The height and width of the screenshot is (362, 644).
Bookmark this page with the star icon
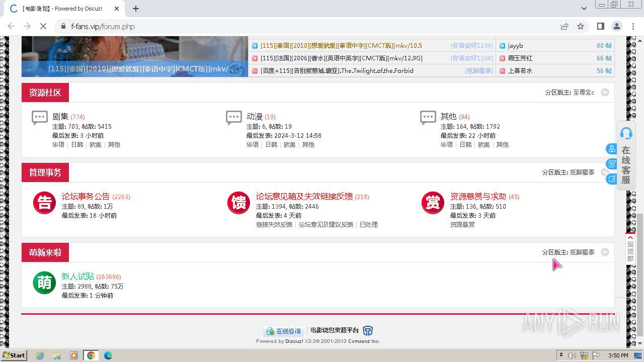581,26
